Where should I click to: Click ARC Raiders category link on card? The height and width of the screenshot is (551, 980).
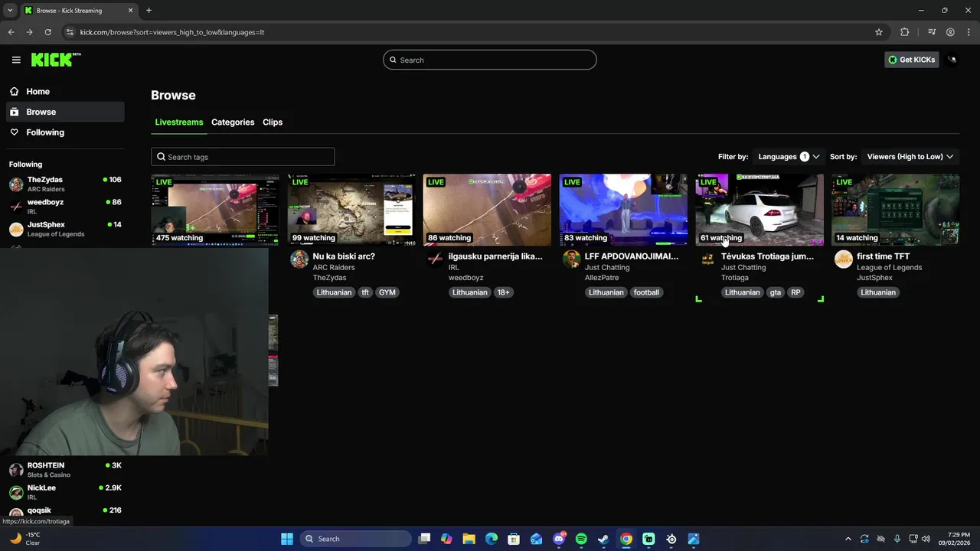[334, 267]
